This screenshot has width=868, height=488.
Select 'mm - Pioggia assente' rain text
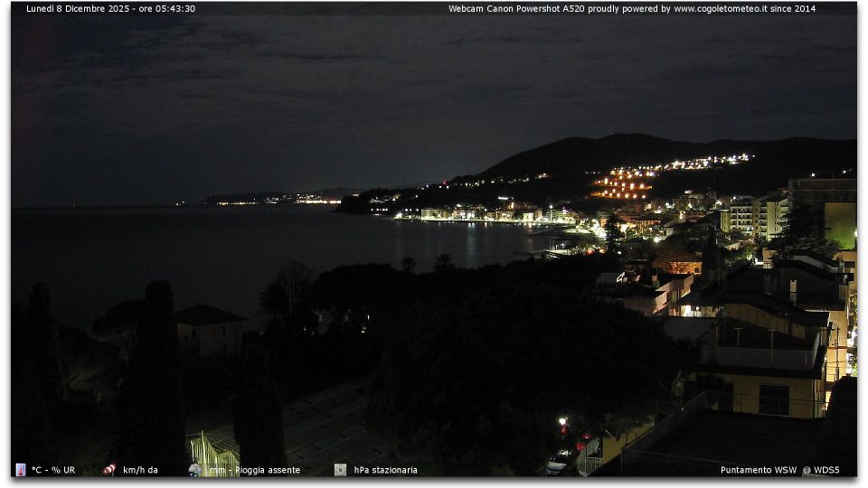(x=255, y=470)
